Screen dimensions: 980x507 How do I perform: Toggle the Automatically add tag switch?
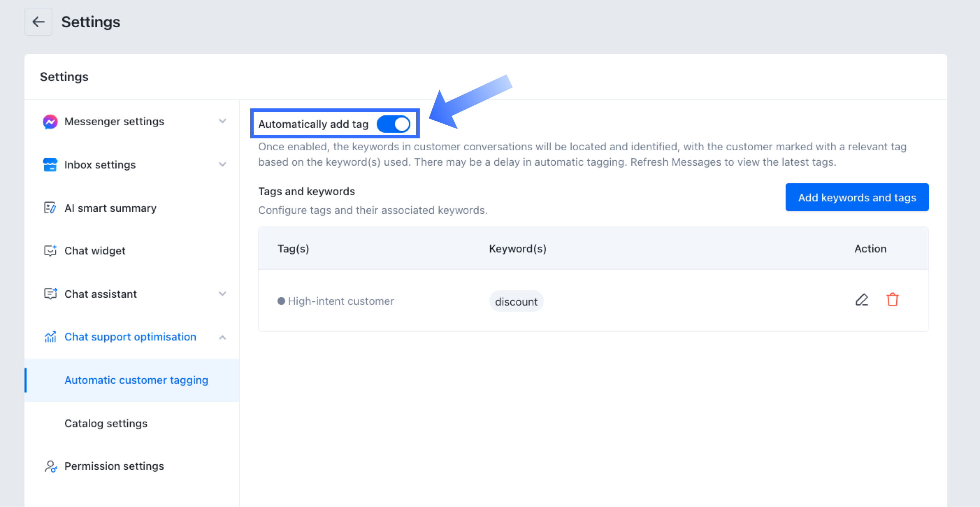[x=394, y=124]
